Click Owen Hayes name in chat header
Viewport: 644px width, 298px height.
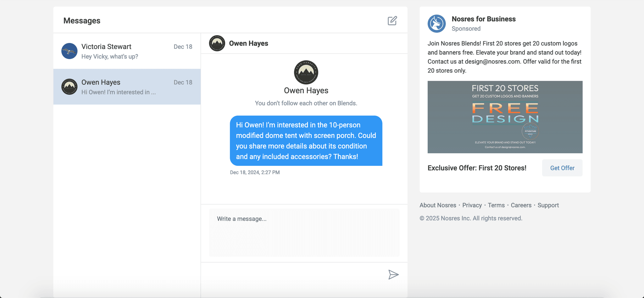point(248,43)
